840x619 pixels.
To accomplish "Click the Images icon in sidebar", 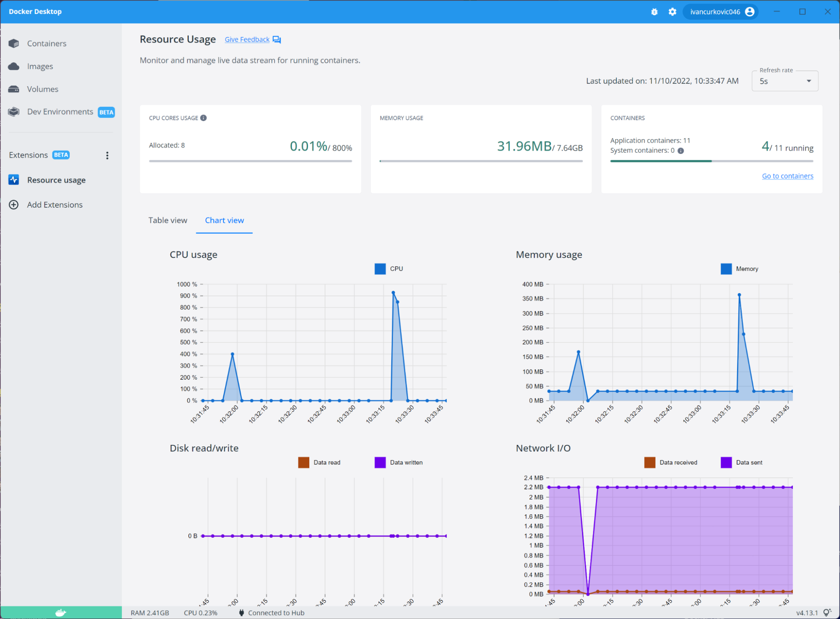I will click(15, 66).
